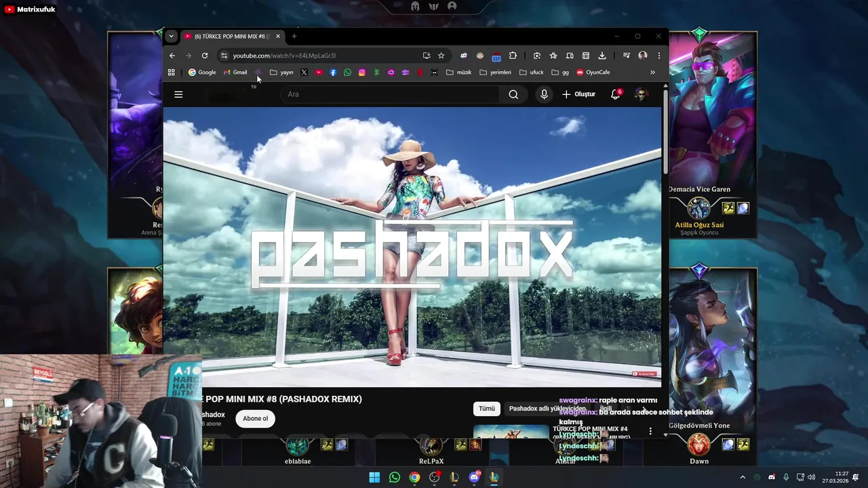The image size is (868, 488).
Task: Close the TÜRKCE POP MINI MIX tab
Action: coord(278,36)
